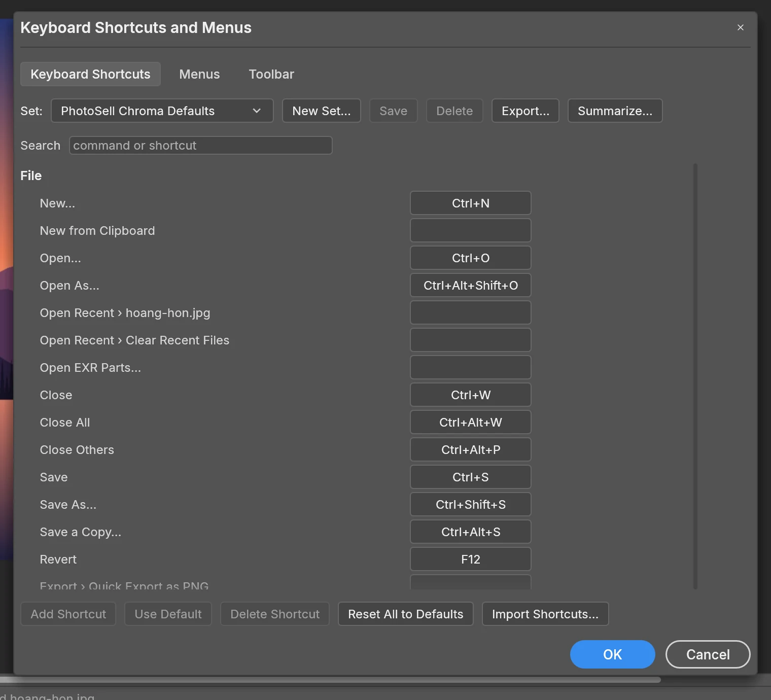771x700 pixels.
Task: Select the Keyboard Shortcuts tab
Action: tap(90, 74)
